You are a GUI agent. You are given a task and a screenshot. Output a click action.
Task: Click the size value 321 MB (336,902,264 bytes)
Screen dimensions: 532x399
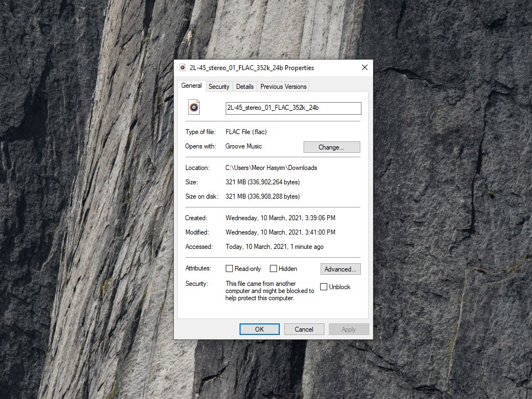[x=263, y=182]
